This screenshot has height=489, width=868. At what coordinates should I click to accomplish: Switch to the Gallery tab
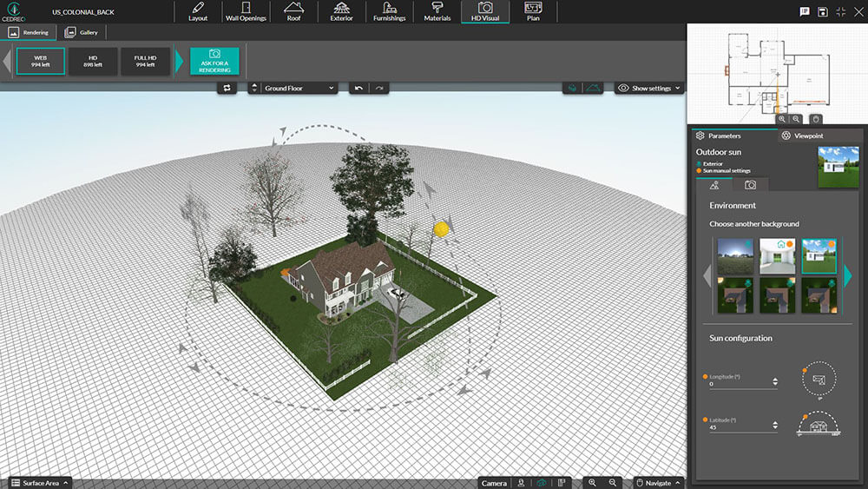click(x=82, y=32)
